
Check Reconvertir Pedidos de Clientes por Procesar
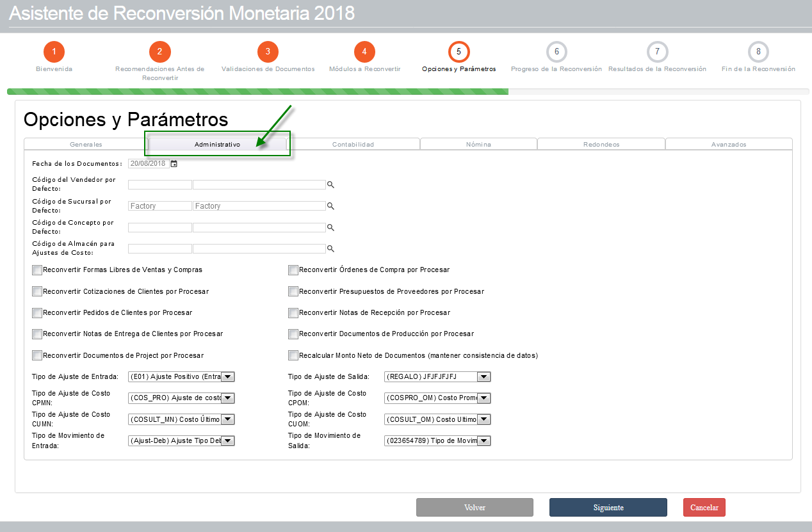click(x=37, y=312)
